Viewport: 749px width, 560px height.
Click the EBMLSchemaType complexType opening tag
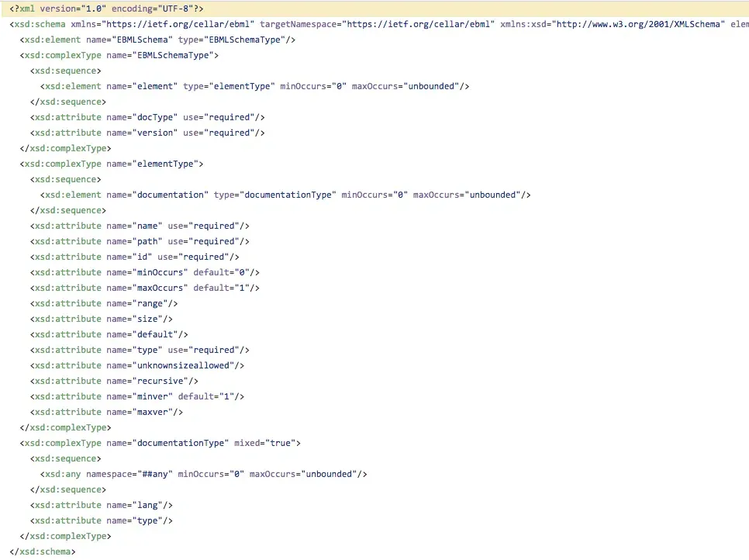point(119,55)
